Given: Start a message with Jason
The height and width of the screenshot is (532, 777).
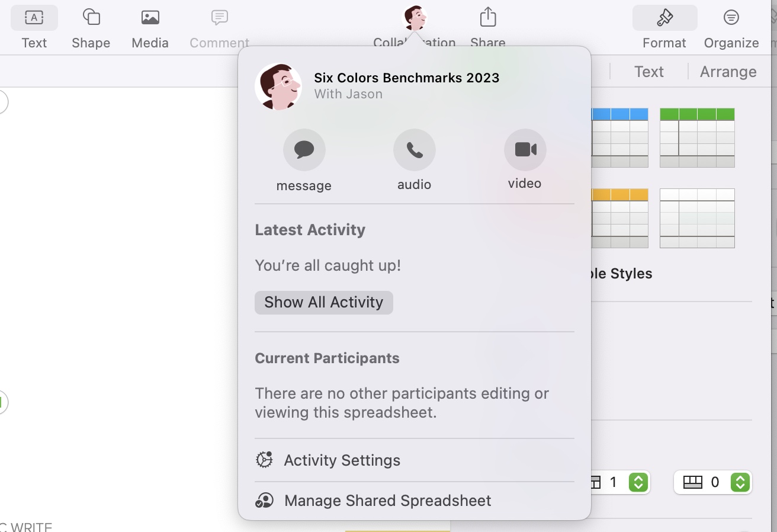Looking at the screenshot, I should [x=304, y=150].
